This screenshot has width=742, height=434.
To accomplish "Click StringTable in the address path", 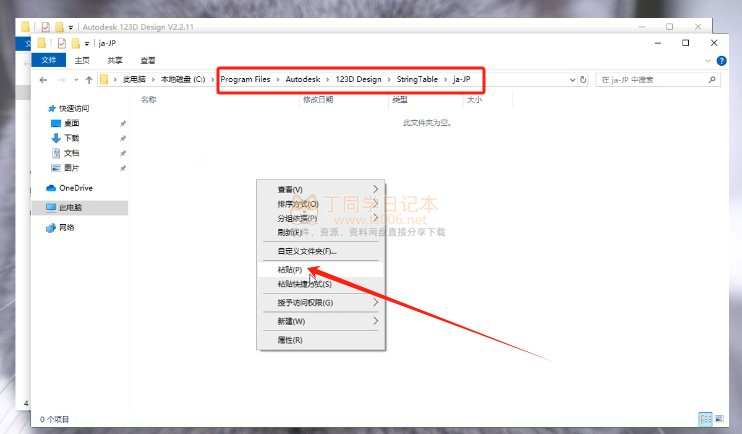I will pos(417,80).
